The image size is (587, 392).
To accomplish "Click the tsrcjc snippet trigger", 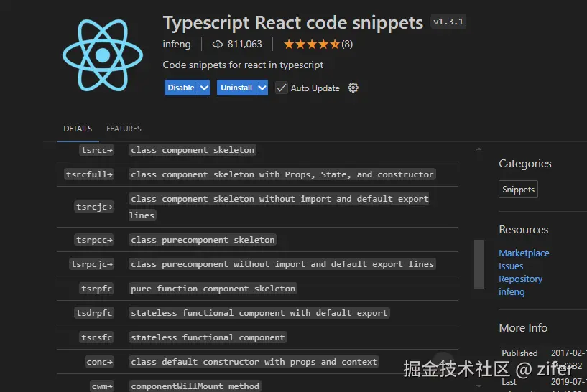I will [x=94, y=207].
